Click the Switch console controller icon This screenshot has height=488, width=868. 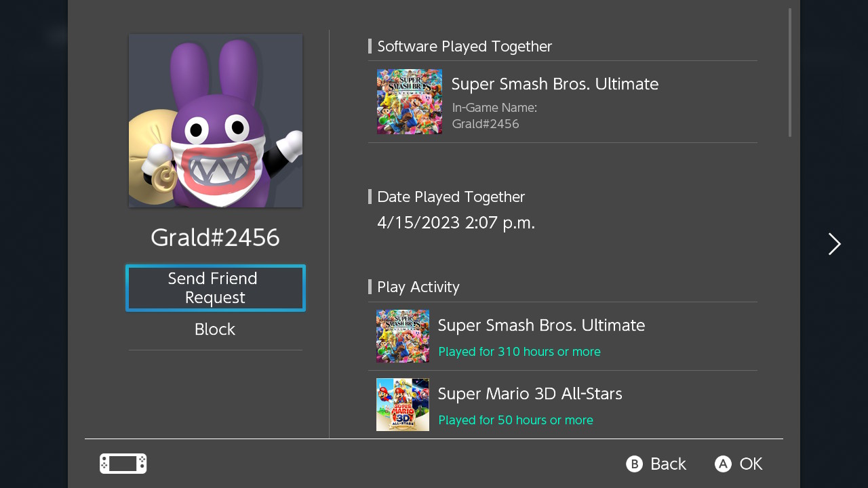coord(123,464)
